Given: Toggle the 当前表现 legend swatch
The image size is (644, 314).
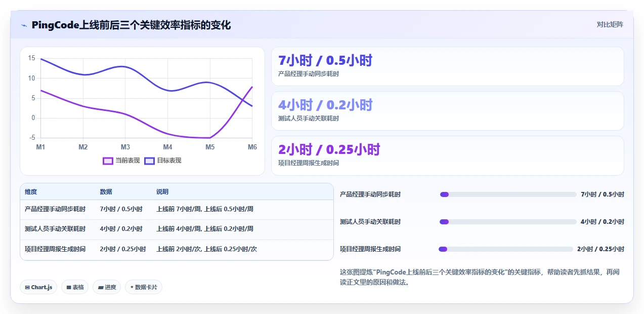Looking at the screenshot, I should [x=108, y=161].
